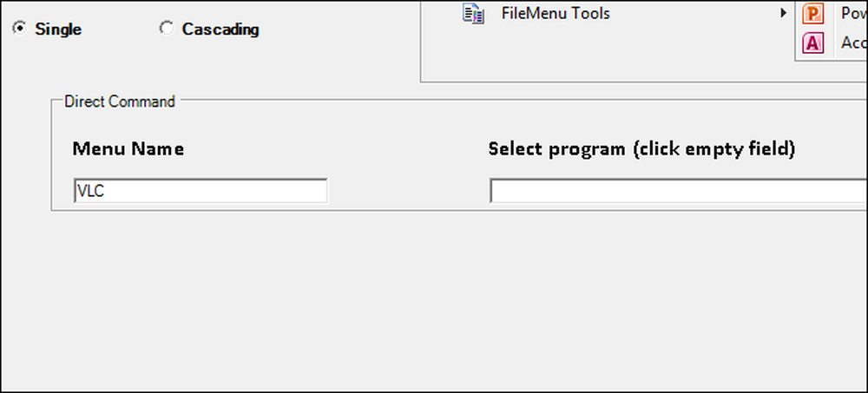This screenshot has width=868, height=393.
Task: Expand the FileMenu Tools submenu arrow
Action: click(x=783, y=12)
